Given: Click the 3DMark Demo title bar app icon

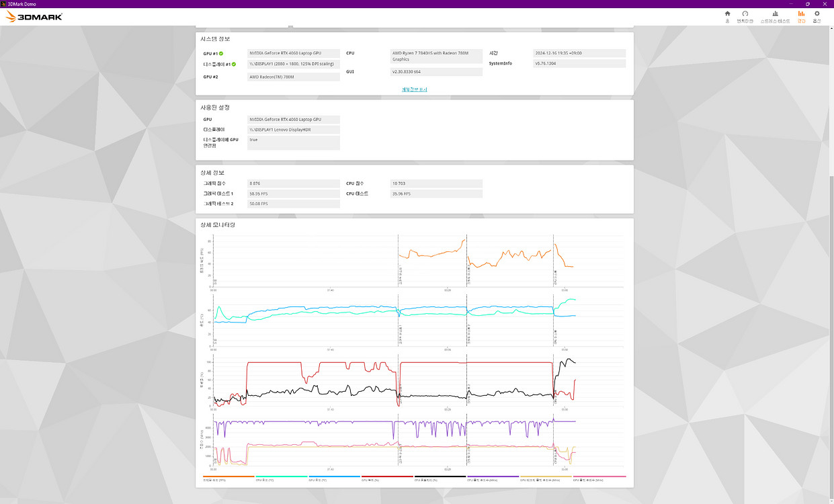Looking at the screenshot, I should (3, 3).
